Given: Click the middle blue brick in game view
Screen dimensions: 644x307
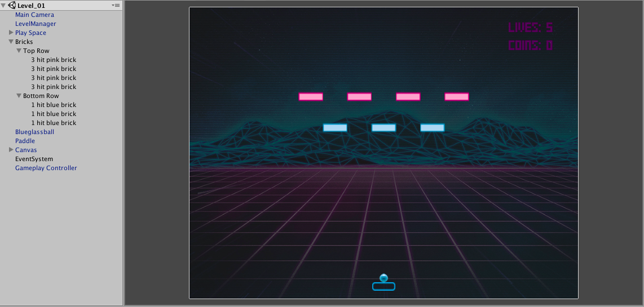Looking at the screenshot, I should coord(383,128).
